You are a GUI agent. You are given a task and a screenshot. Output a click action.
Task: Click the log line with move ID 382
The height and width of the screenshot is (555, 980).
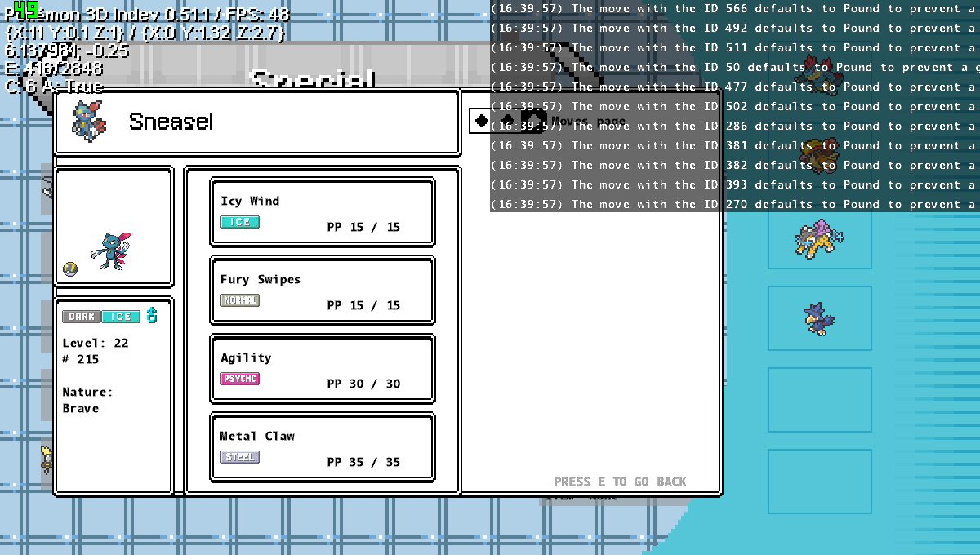pos(733,165)
